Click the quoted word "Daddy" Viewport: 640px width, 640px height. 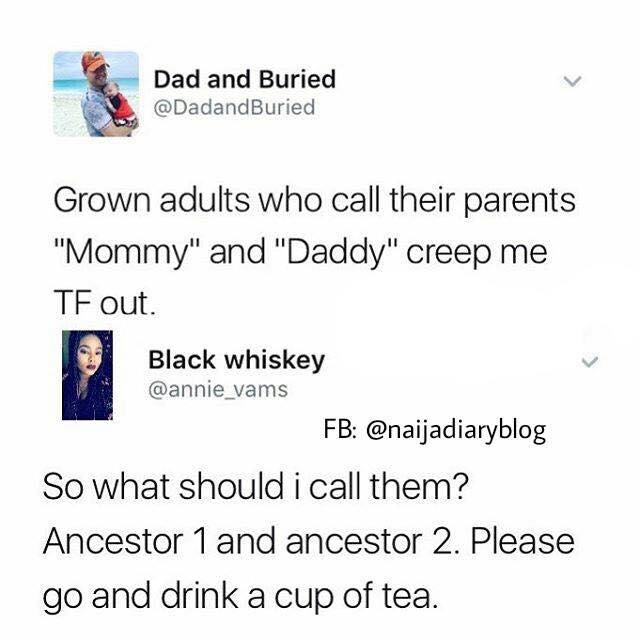(x=336, y=252)
